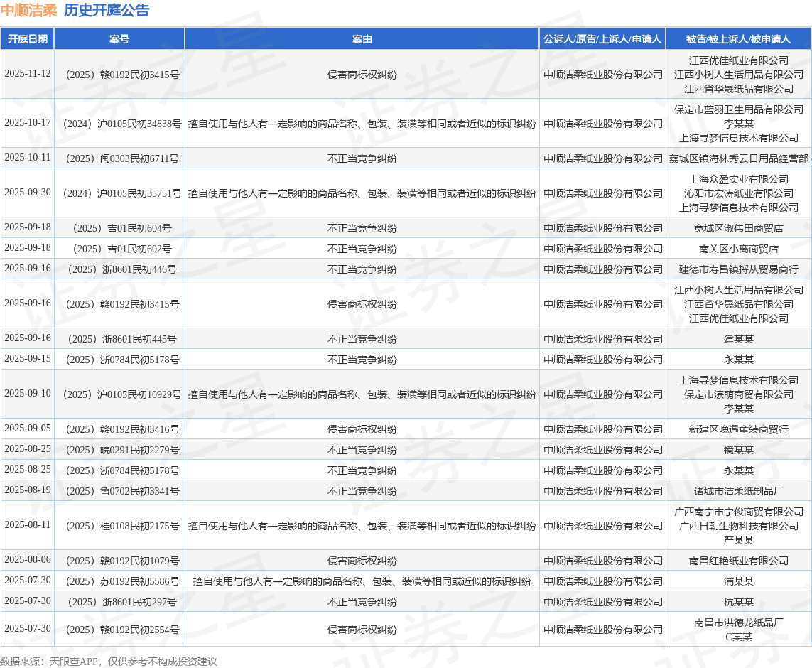812x668 pixels.
Task: Click defendant 广西日朝生物科技有限公司
Action: point(738,526)
